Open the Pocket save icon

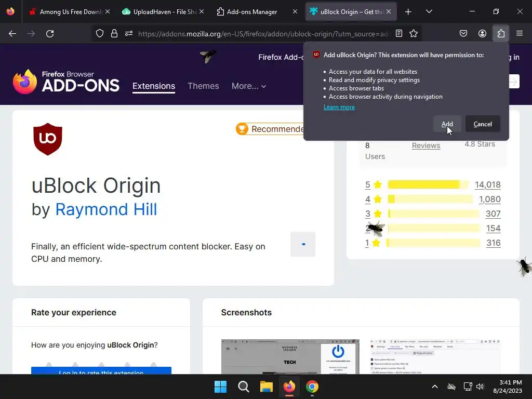click(x=463, y=33)
